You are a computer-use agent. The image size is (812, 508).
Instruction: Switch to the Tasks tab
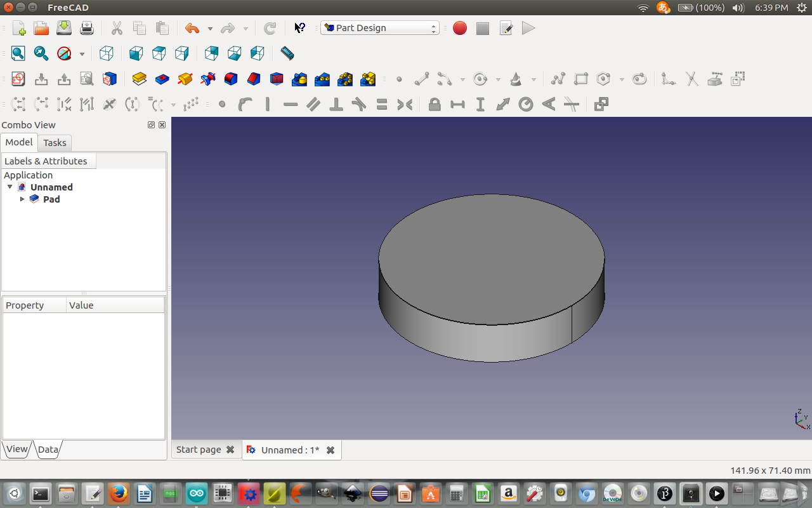point(55,143)
